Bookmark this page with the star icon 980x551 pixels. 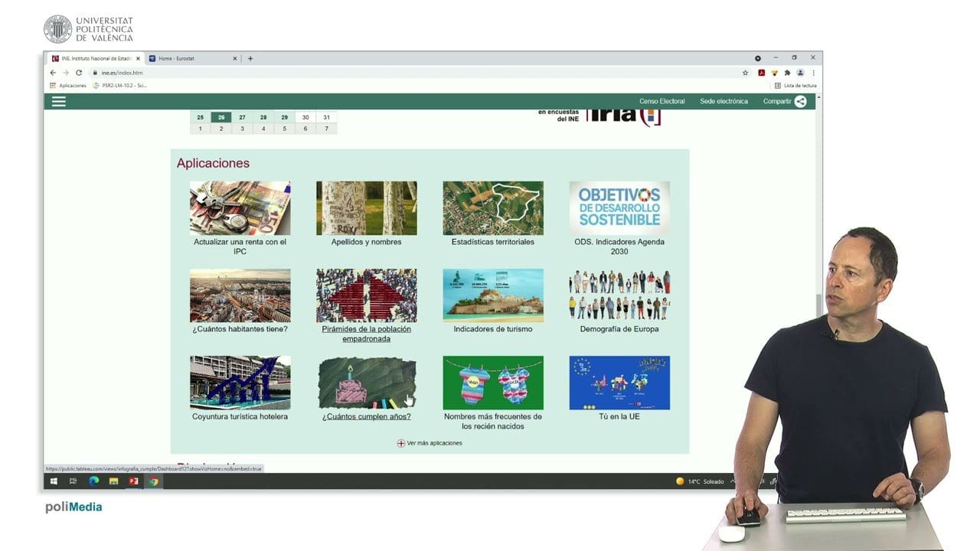tap(745, 73)
